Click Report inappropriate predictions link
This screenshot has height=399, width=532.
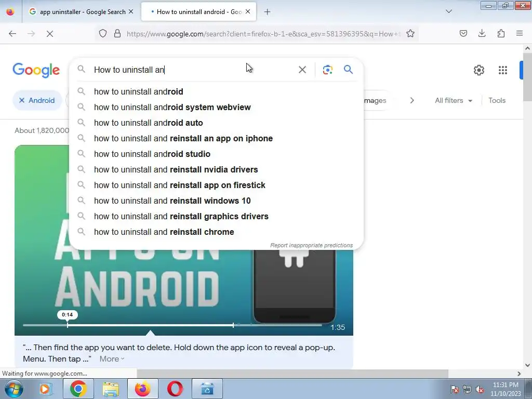pos(312,245)
